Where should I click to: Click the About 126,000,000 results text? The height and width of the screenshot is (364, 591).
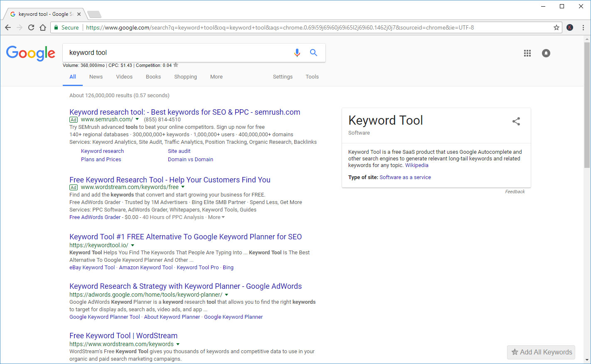tap(119, 96)
